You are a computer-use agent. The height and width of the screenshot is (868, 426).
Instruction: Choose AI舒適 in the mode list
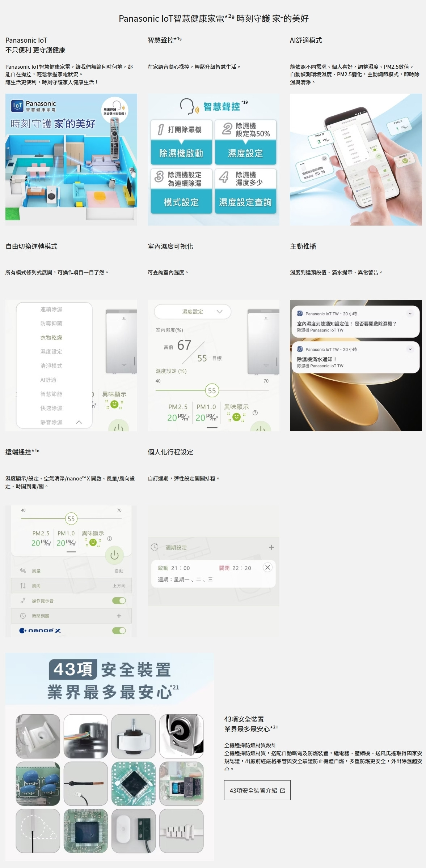[x=48, y=380]
